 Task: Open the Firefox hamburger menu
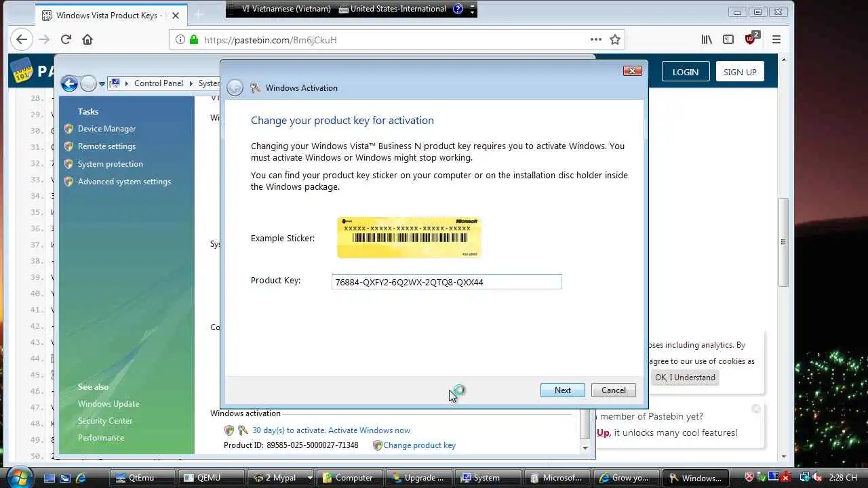point(776,39)
